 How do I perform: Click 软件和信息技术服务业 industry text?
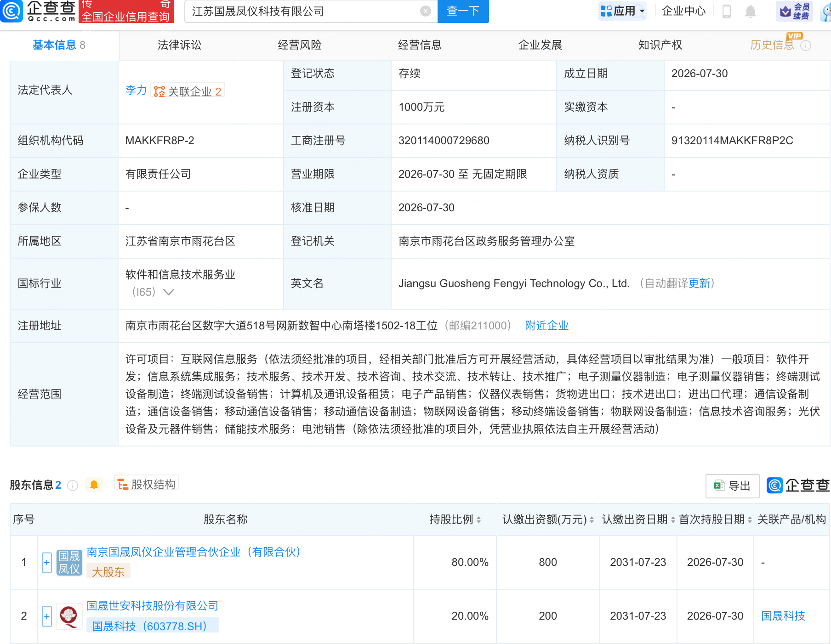point(180,275)
